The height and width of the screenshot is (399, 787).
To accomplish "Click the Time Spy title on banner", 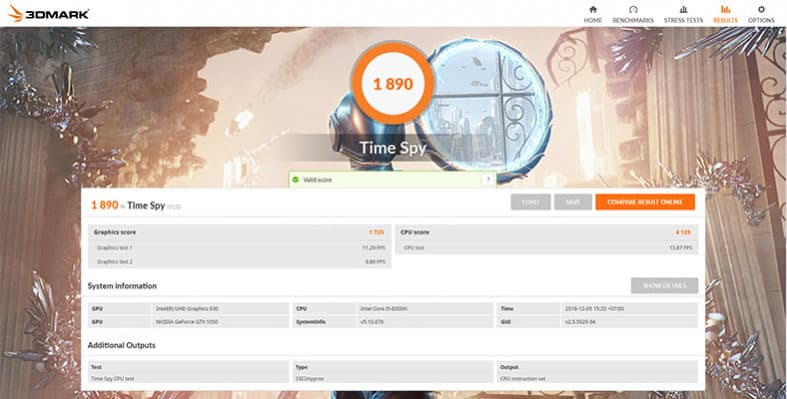I will [x=393, y=148].
